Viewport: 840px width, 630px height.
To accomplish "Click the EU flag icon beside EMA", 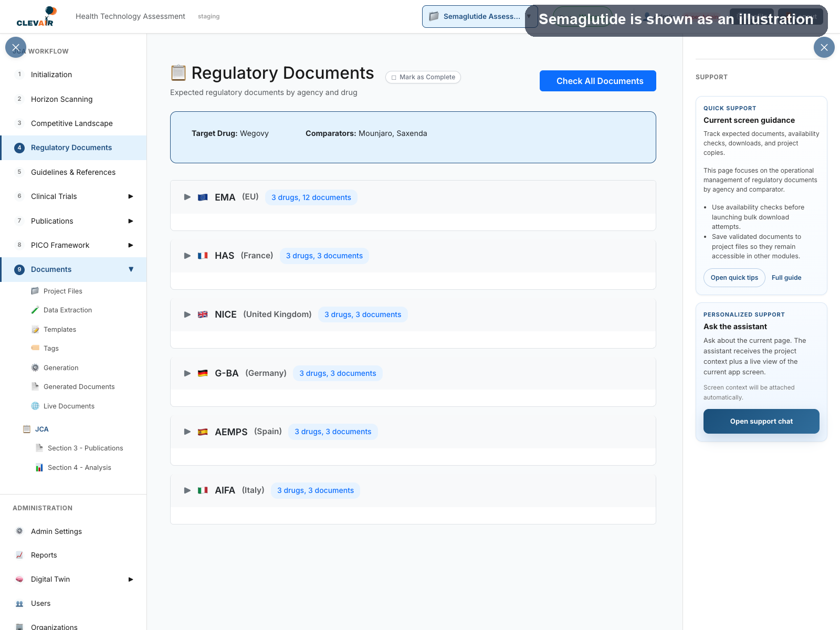I will pos(203,197).
